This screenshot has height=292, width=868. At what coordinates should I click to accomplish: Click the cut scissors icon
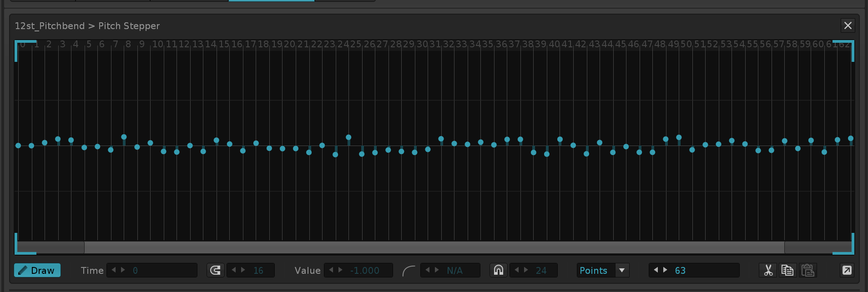(x=768, y=270)
